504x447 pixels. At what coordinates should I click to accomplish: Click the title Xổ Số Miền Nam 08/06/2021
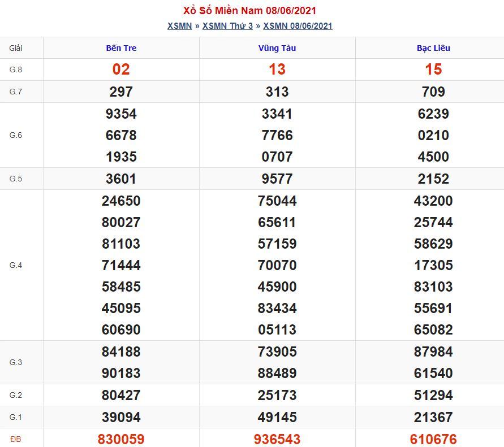pos(250,10)
